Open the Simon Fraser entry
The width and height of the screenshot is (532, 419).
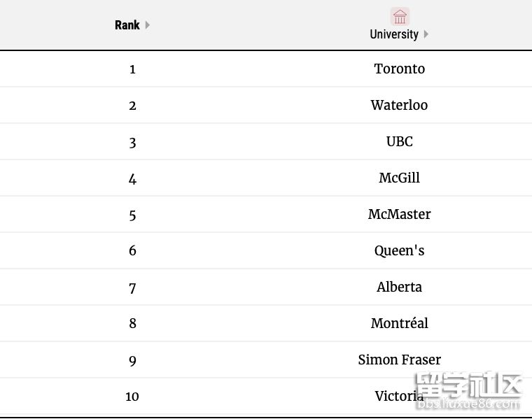(399, 360)
